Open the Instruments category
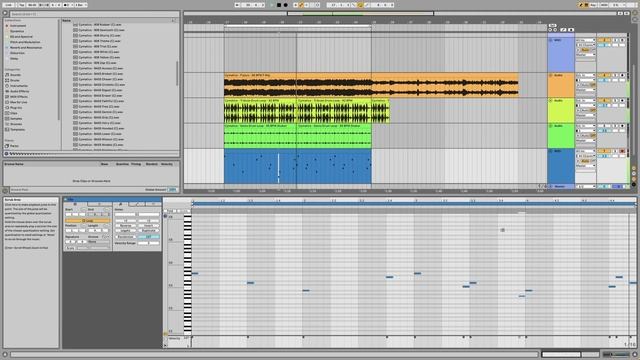This screenshot has width=640, height=360. point(19,86)
